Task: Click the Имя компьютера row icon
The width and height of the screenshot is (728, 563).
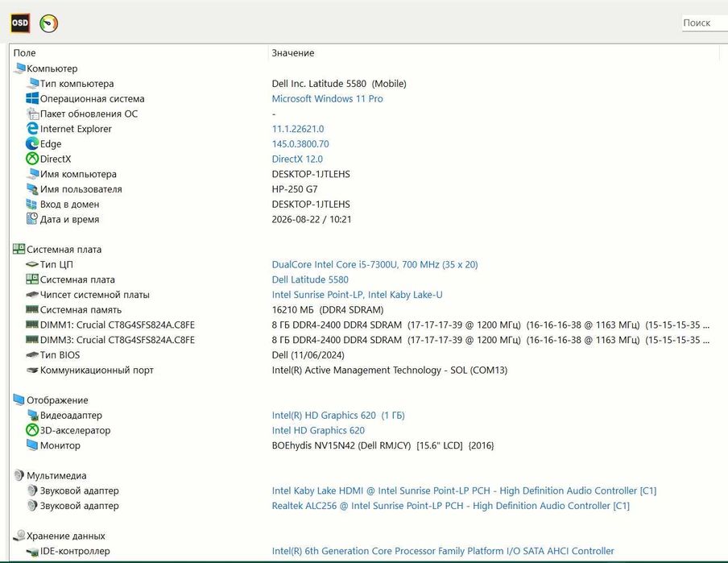Action: 32,174
